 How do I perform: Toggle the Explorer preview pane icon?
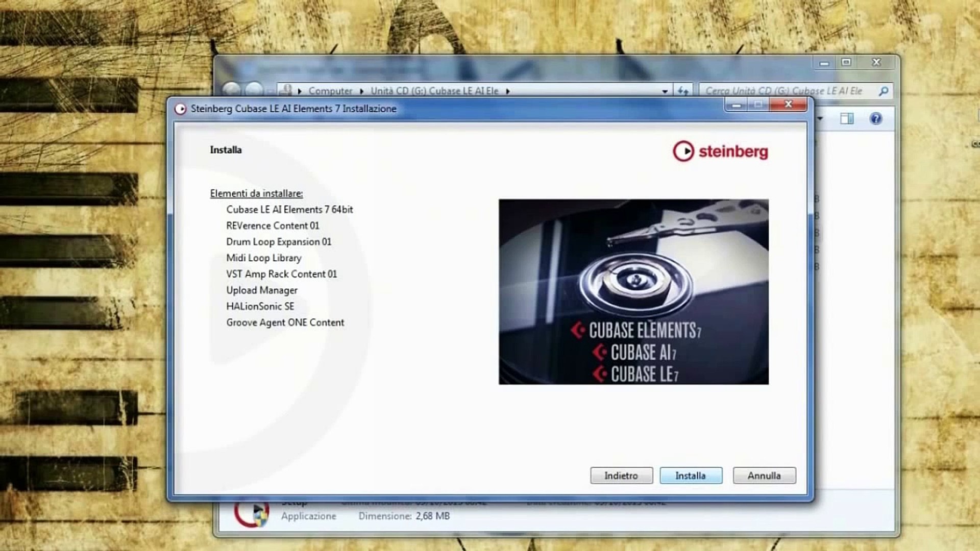coord(847,119)
